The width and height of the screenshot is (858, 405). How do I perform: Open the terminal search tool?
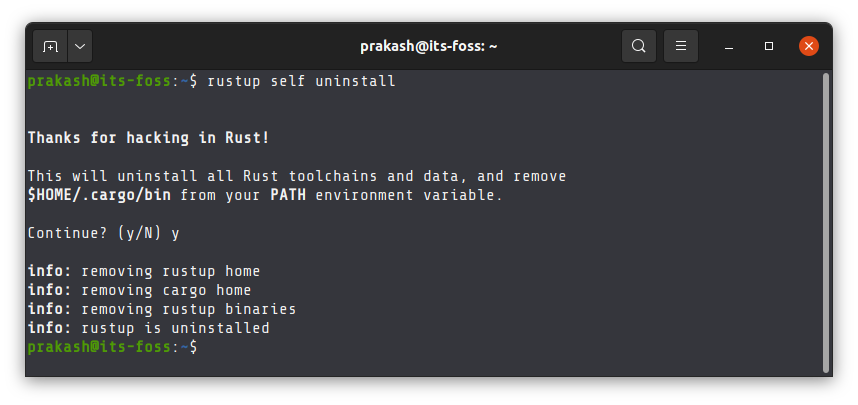coord(639,46)
